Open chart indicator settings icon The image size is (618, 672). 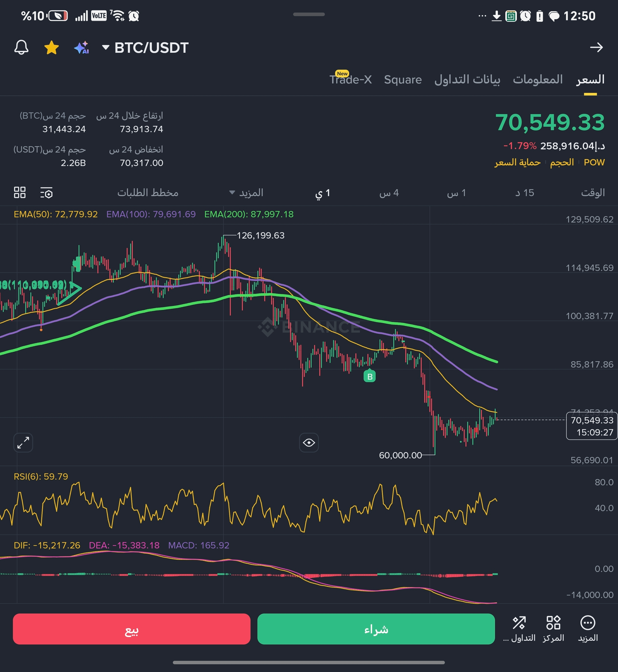[x=46, y=193]
